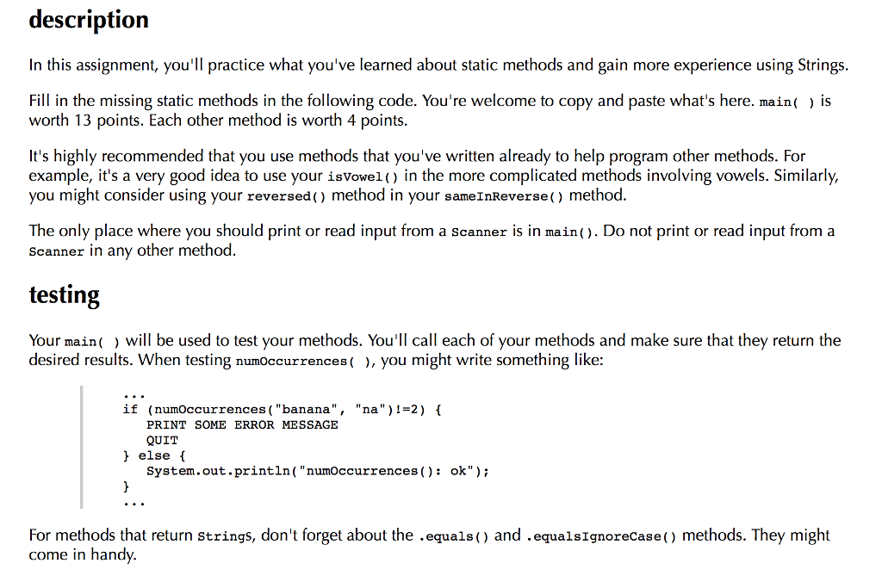Click the "testing" heading

click(x=64, y=295)
